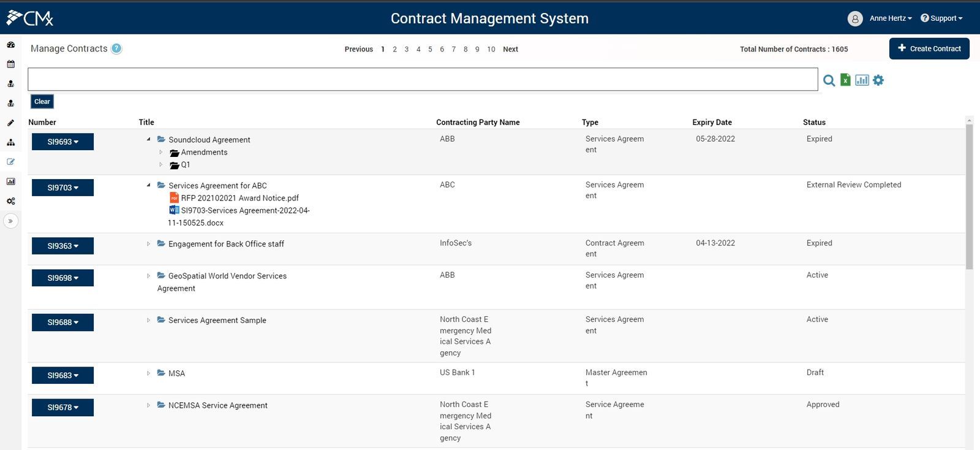This screenshot has width=980, height=450.
Task: Click the Amendments folder icon
Action: (174, 153)
